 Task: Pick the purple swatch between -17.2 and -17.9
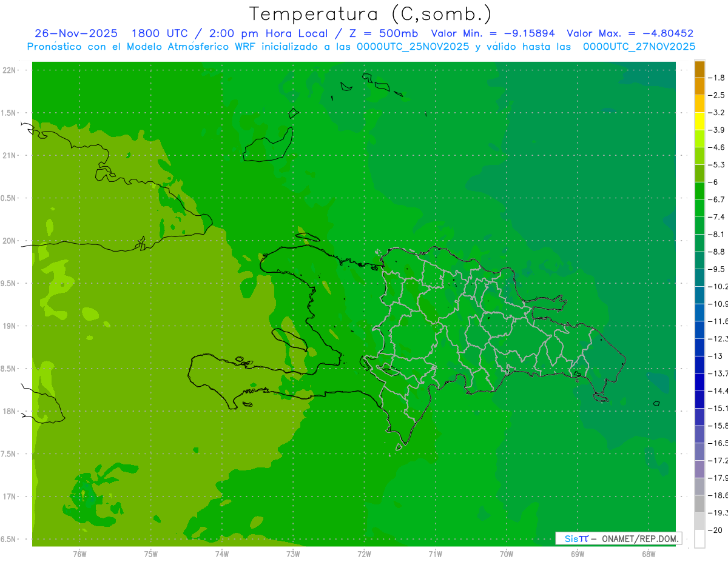(699, 469)
